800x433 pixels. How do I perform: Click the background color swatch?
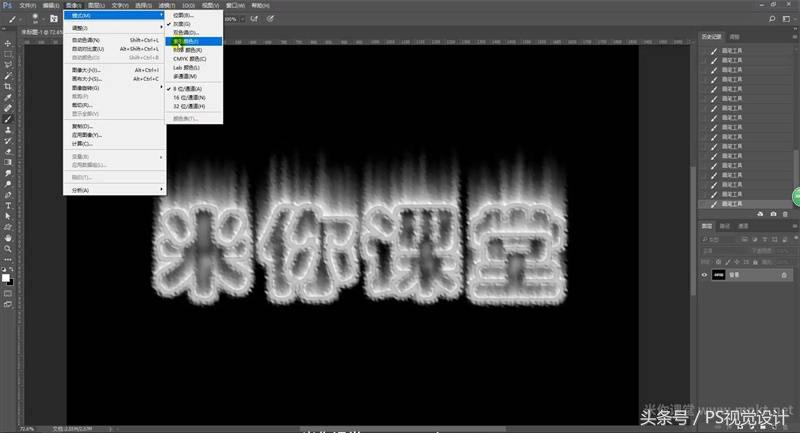10,282
